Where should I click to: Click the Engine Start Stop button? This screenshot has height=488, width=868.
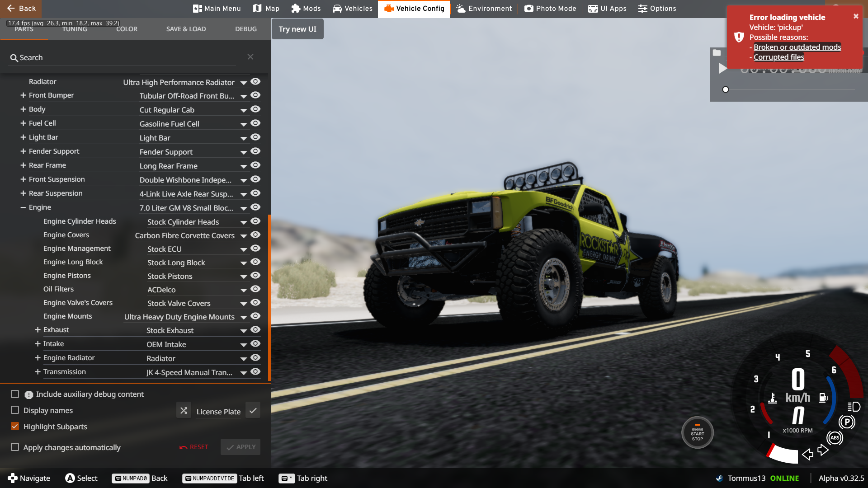(x=697, y=433)
